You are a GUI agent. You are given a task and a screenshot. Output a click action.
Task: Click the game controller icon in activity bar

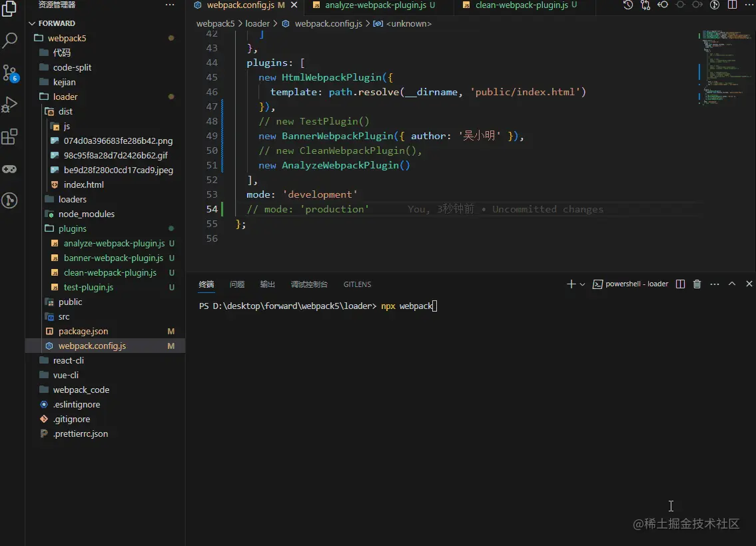[9, 169]
